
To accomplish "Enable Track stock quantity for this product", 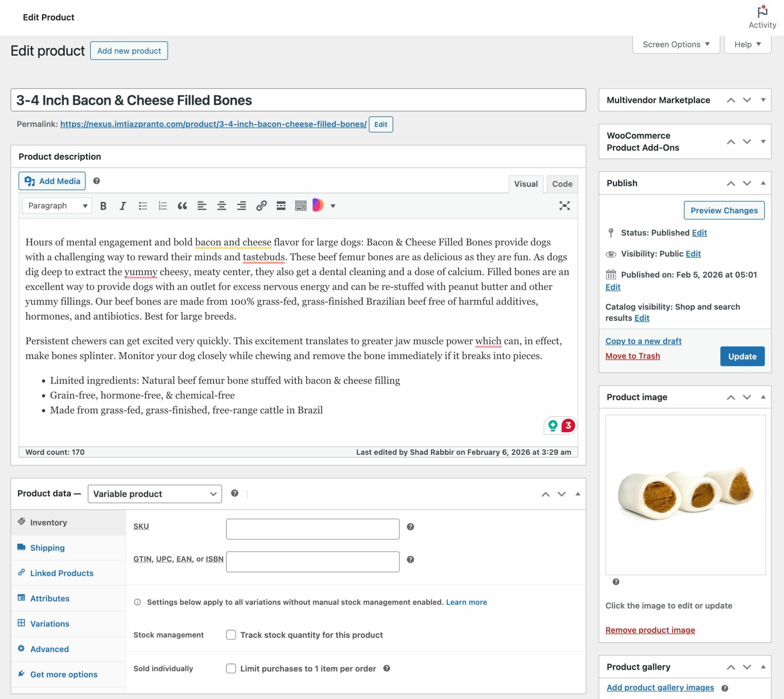I will [231, 635].
